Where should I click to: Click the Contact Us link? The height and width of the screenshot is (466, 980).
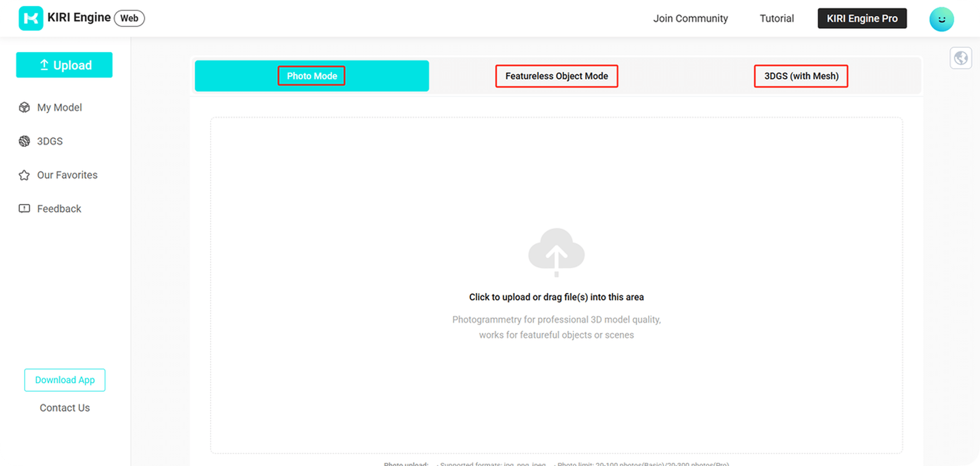pyautogui.click(x=65, y=408)
